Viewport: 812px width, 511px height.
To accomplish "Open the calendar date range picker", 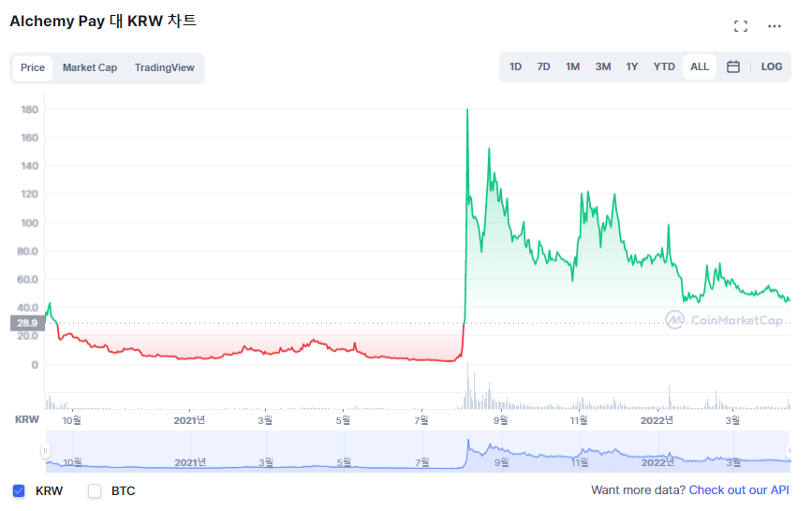I will coord(732,66).
